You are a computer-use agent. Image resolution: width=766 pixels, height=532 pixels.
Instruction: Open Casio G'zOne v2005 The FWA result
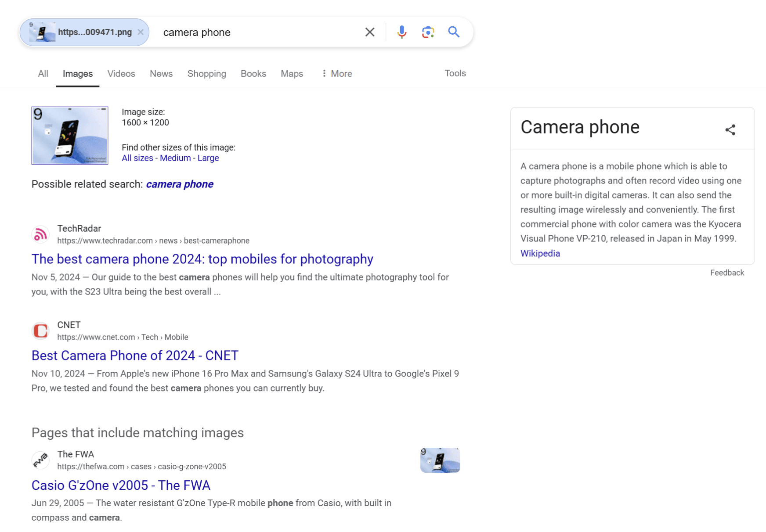click(121, 485)
